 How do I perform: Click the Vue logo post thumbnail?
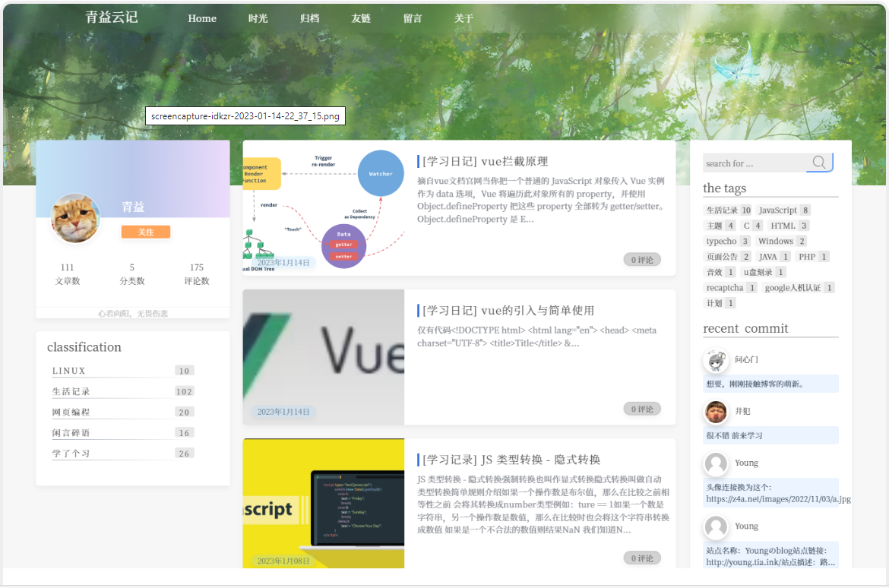point(324,357)
